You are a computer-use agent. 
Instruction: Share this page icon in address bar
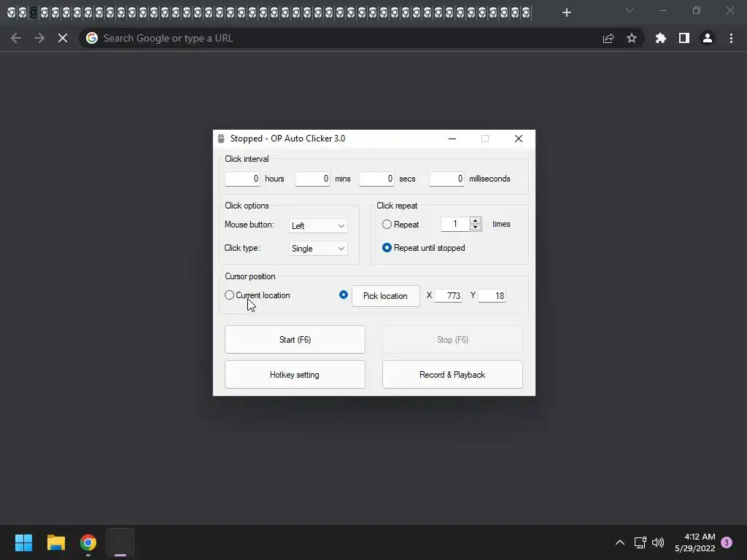pos(608,38)
